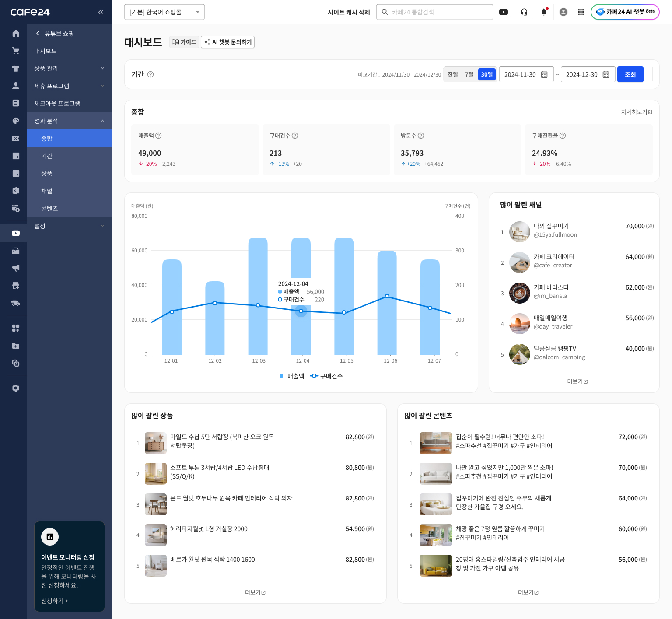
Task: Click the home icon in left sidebar
Action: click(16, 33)
